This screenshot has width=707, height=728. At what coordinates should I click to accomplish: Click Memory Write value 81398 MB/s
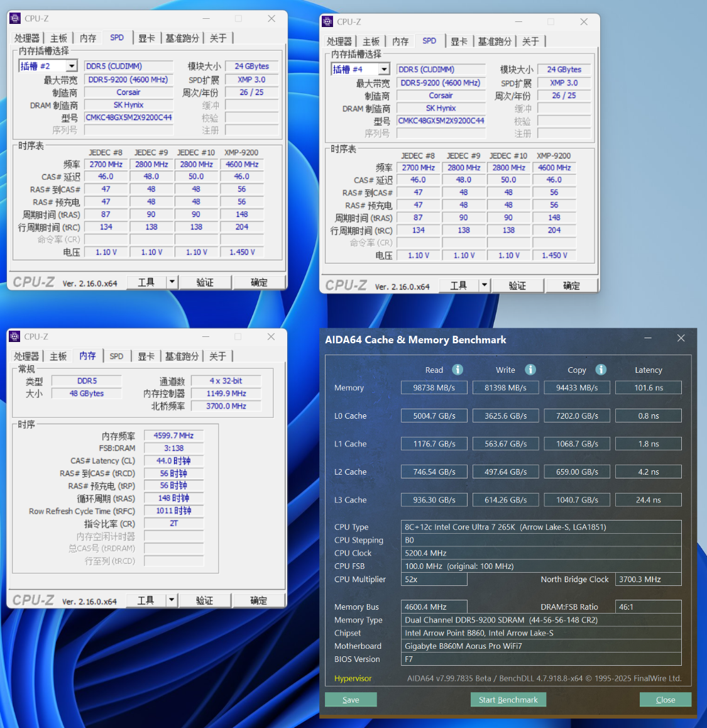point(505,387)
